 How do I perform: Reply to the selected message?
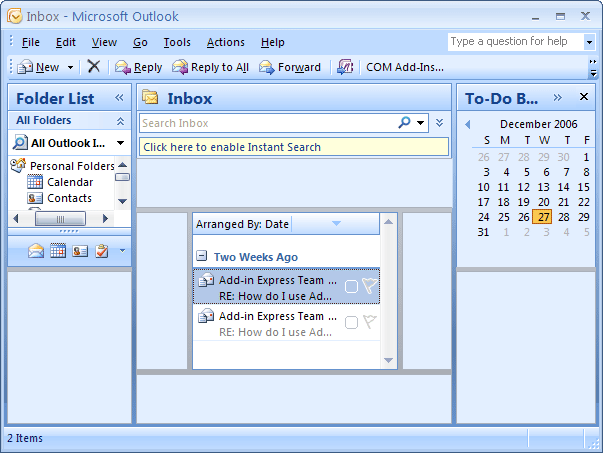(138, 67)
